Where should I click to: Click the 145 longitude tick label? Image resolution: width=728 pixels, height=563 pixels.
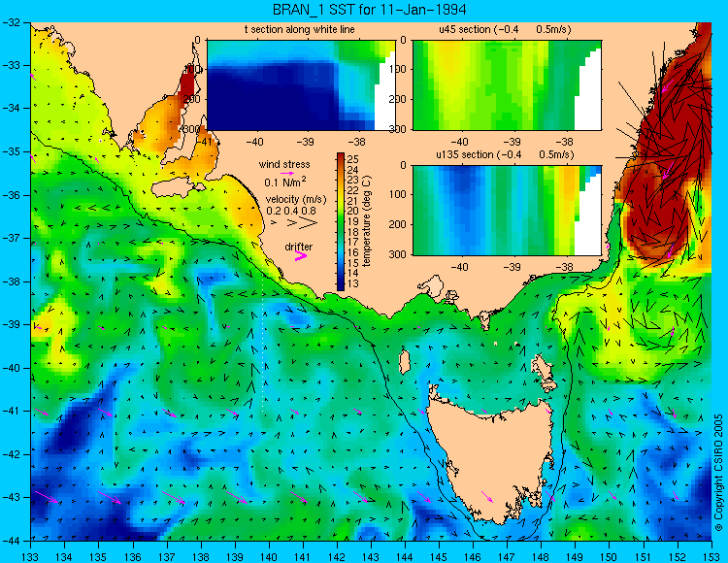[x=439, y=557]
